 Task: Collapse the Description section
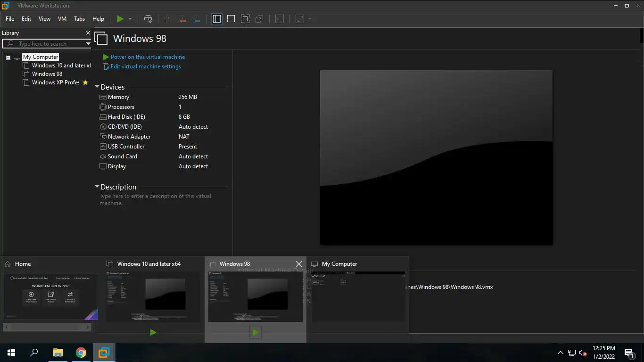click(x=97, y=187)
